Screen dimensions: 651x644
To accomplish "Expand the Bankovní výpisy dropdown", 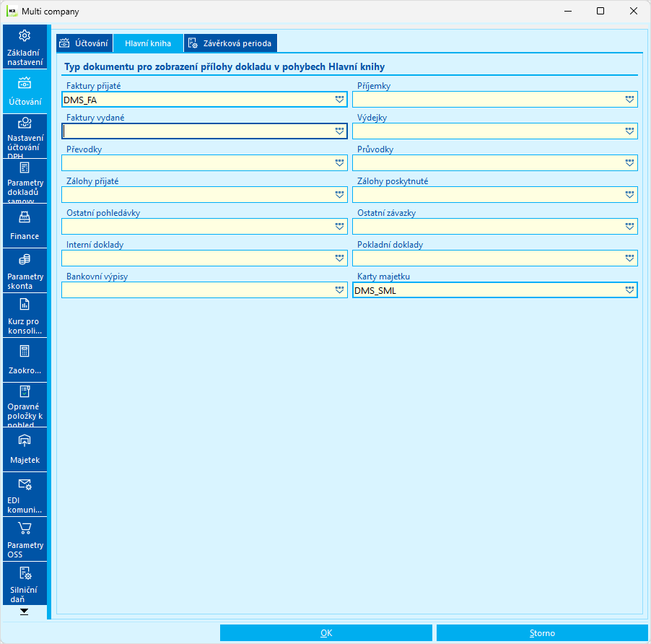I will click(x=339, y=290).
